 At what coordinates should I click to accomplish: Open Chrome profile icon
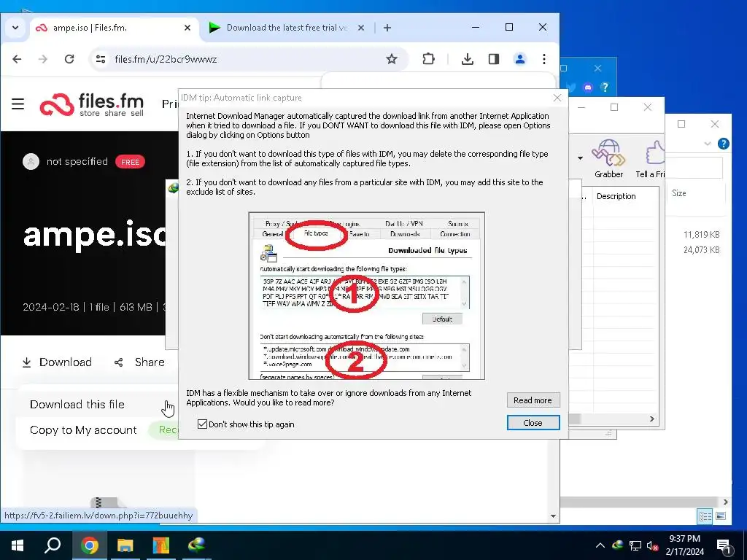tap(519, 59)
